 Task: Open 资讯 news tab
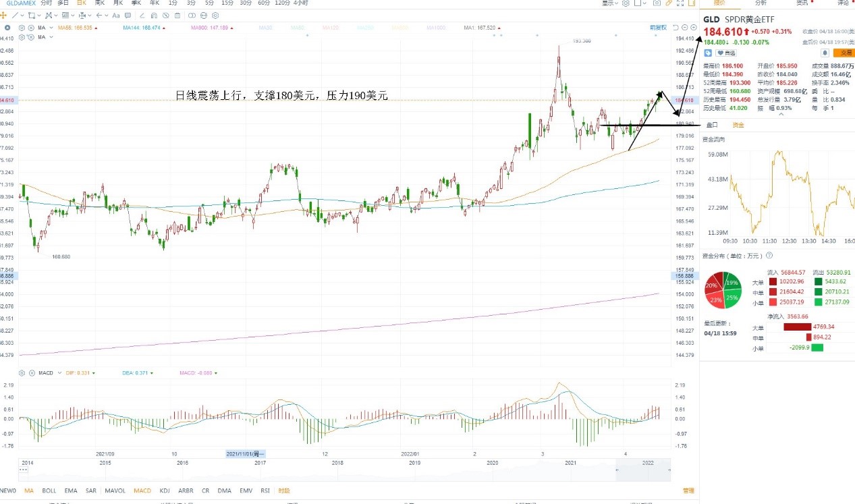coord(802,3)
